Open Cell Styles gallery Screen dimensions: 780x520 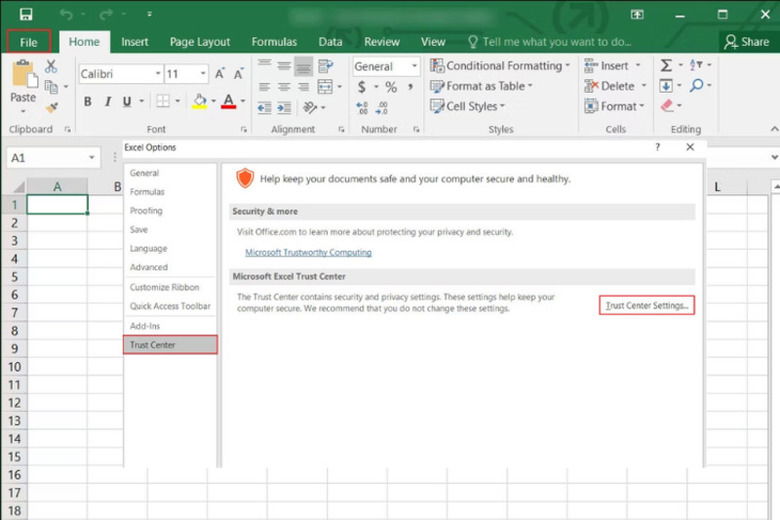click(467, 106)
